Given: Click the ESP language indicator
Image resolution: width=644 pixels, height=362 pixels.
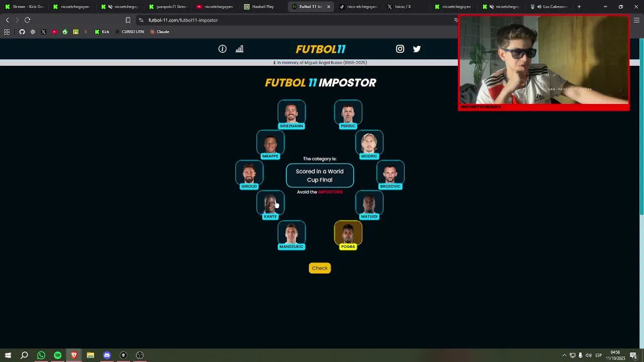Looking at the screenshot, I should click(x=599, y=355).
